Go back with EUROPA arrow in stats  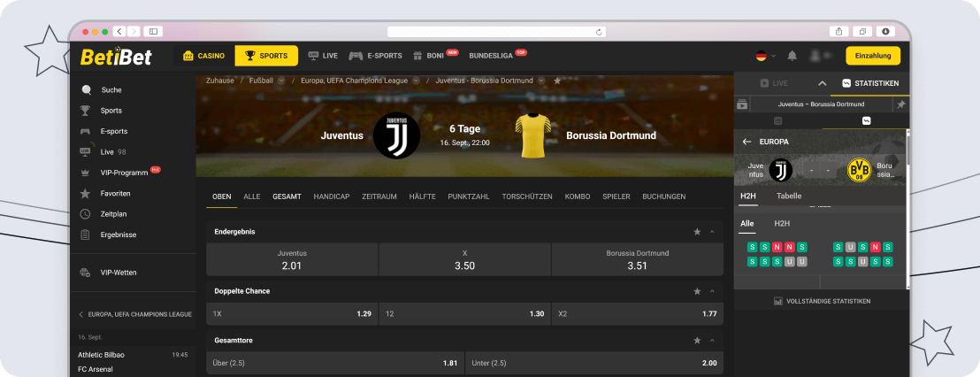coord(746,142)
